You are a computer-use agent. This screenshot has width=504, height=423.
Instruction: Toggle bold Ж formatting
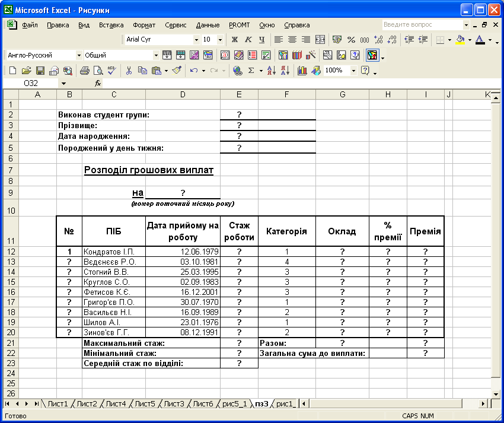[x=235, y=40]
